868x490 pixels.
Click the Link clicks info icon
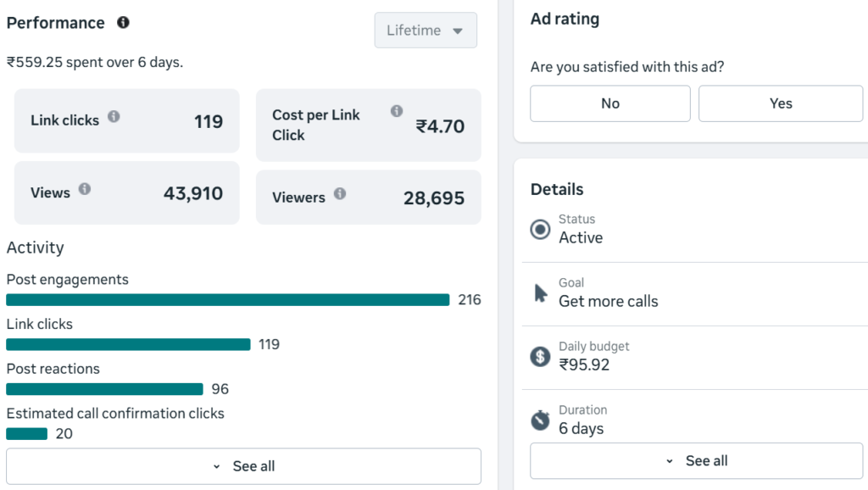(114, 116)
